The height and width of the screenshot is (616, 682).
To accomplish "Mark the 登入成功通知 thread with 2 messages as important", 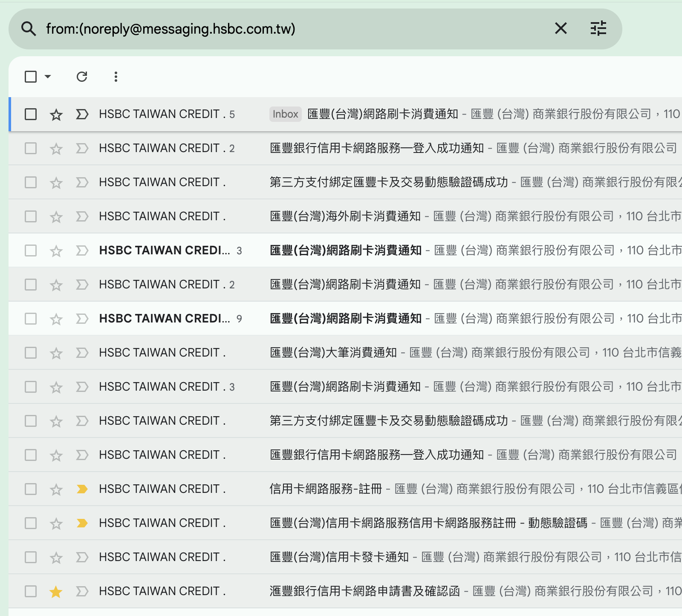I will pos(82,148).
